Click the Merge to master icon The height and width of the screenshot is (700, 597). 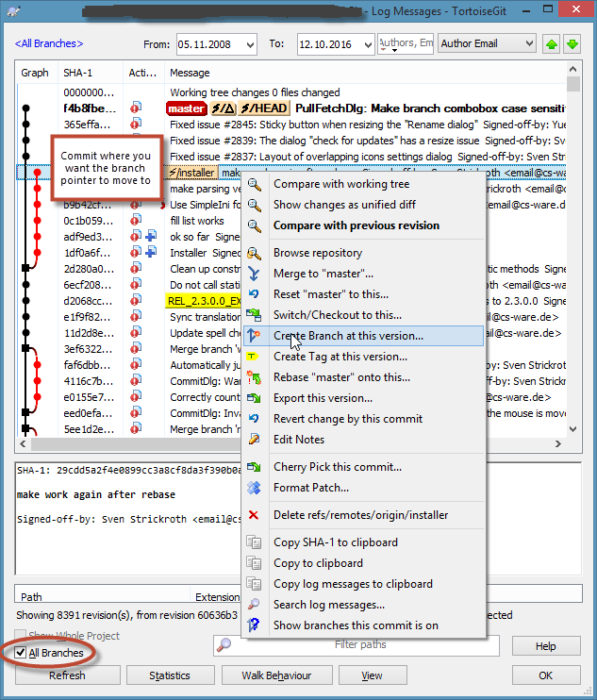(255, 274)
